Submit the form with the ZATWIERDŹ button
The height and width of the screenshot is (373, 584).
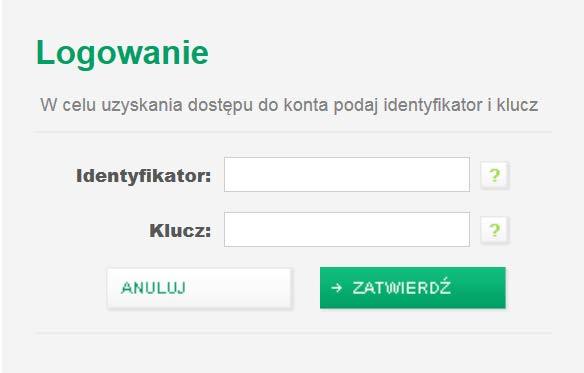point(413,288)
